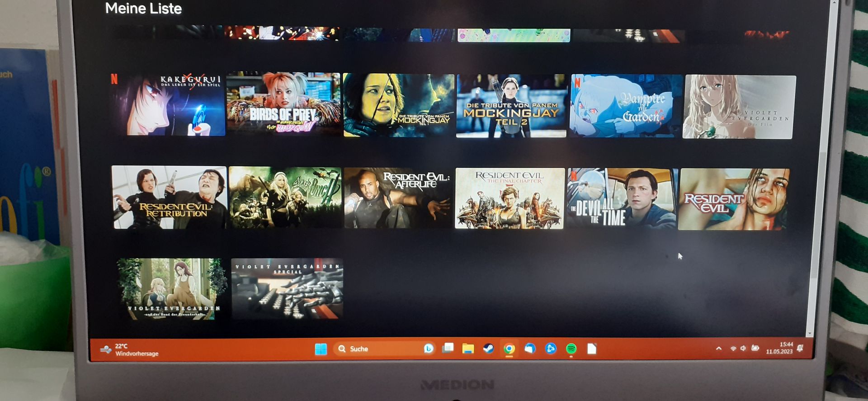Launch Steam from the taskbar
The image size is (868, 401).
click(x=488, y=349)
